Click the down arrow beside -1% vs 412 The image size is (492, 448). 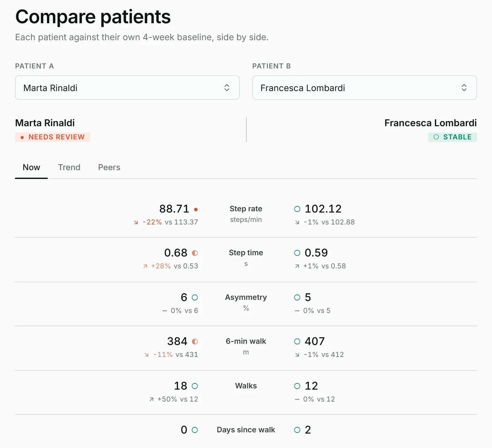tap(297, 355)
